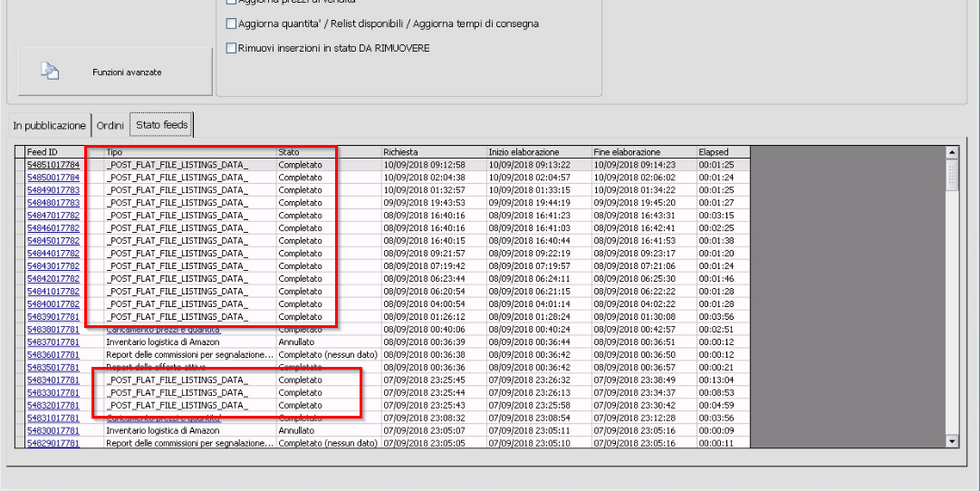Sort by Richiesta column header
Image resolution: width=980 pixels, height=491 pixels.
(434, 151)
